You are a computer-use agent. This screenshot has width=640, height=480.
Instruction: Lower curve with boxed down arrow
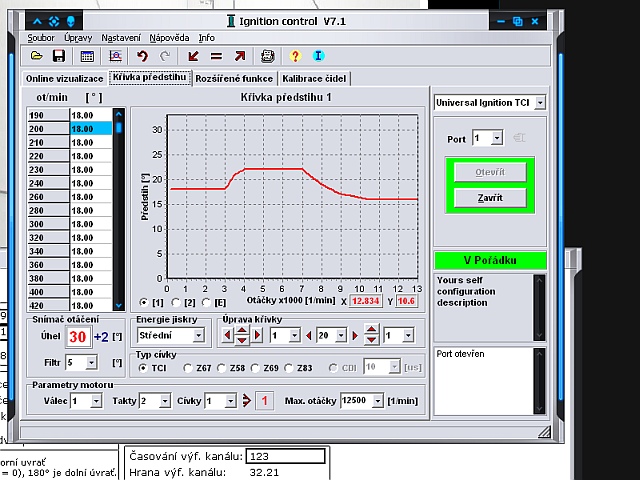242,340
